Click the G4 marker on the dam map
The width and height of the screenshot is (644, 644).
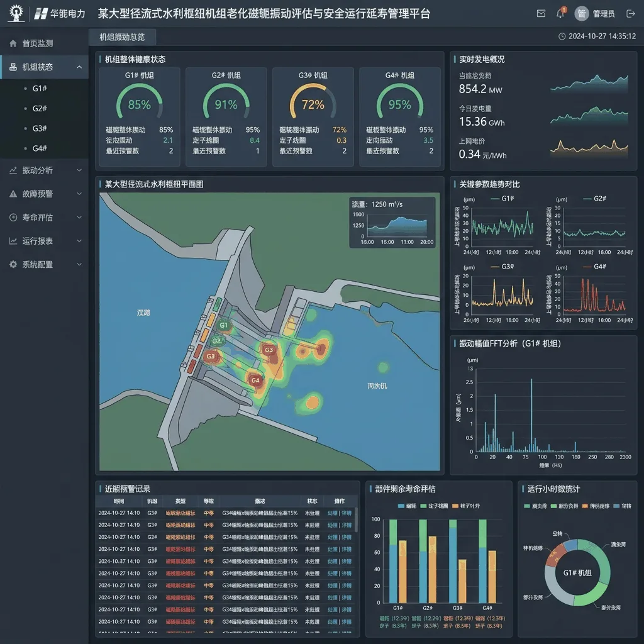(255, 380)
